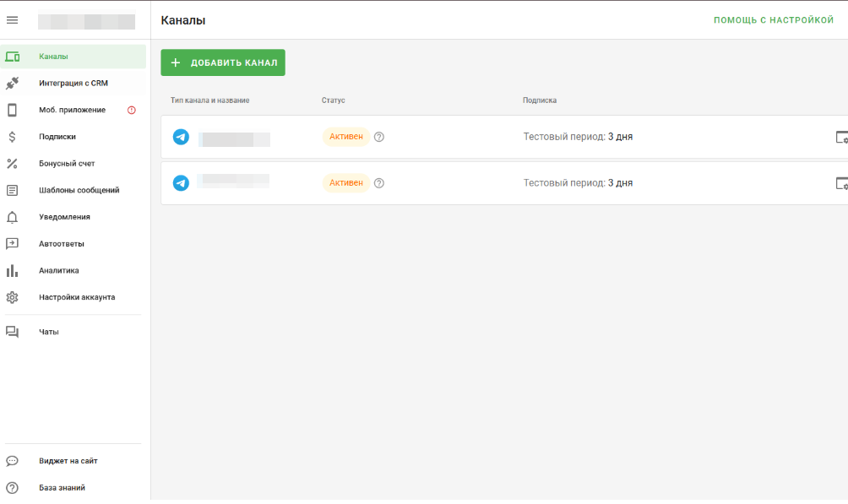Open Бонусный счет section
The image size is (848, 504).
73,163
